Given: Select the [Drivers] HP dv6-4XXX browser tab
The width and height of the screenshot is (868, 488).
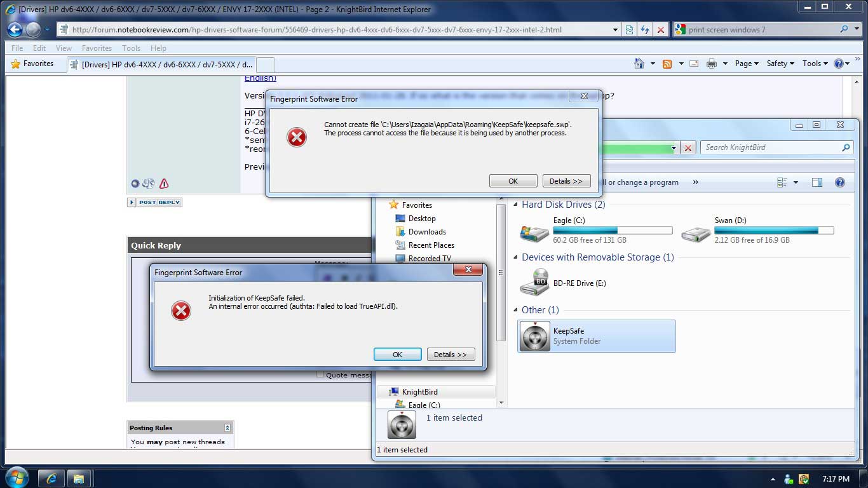Looking at the screenshot, I should 161,64.
